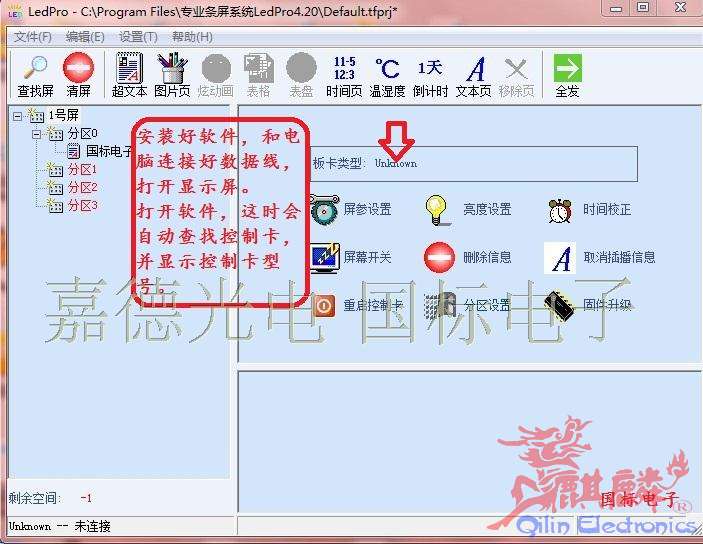Image resolution: width=703 pixels, height=544 pixels.
Task: Click 取消插播信息 cancel inserted message
Action: [618, 257]
